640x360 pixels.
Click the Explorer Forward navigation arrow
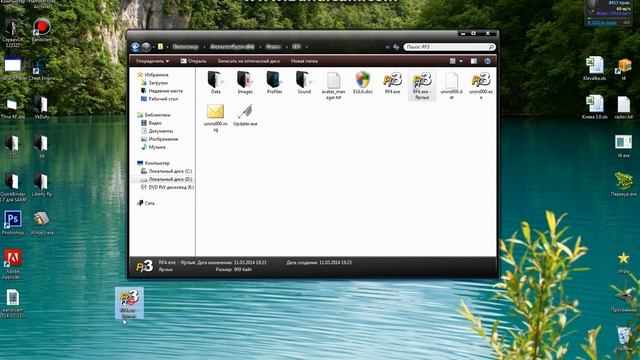(146, 47)
